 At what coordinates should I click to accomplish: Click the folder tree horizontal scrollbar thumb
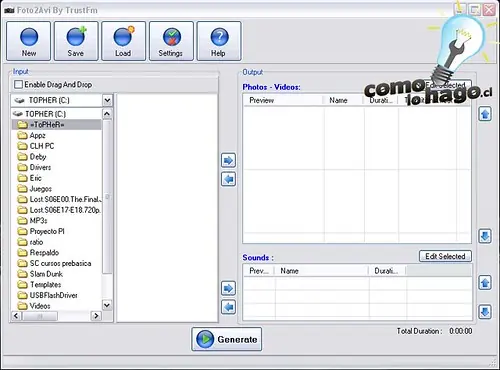pos(40,315)
